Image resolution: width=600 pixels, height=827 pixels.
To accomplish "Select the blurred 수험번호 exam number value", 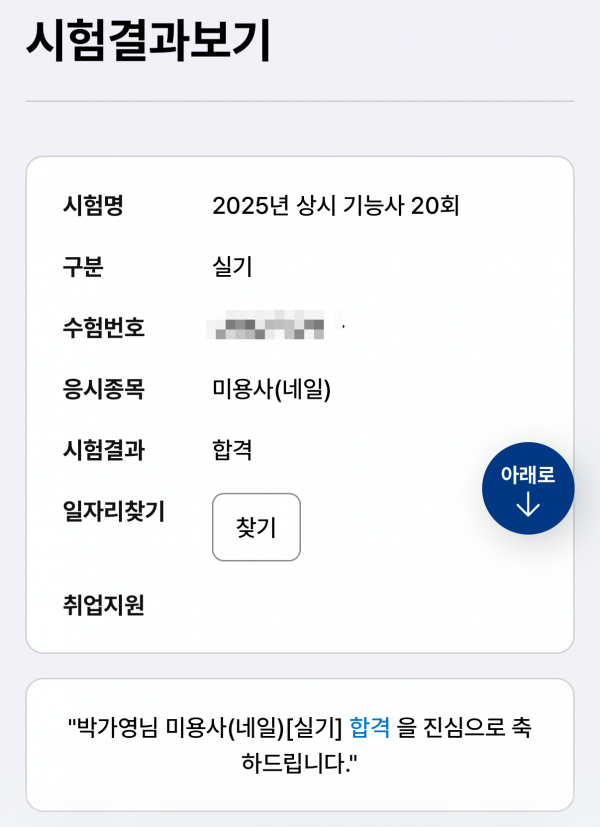I will click(268, 328).
